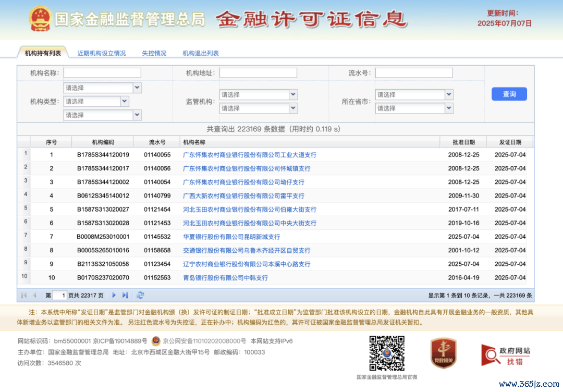Click the page number input box
This screenshot has height=392, width=563.
[x=59, y=295]
